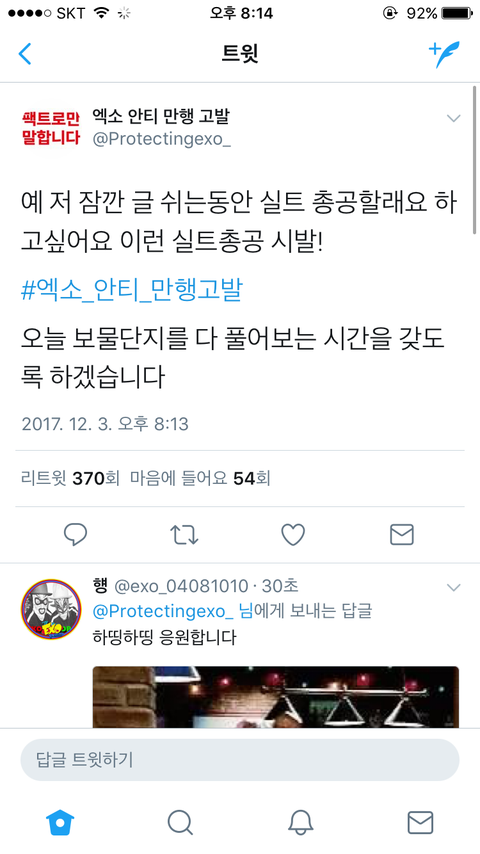The width and height of the screenshot is (480, 854).
Task: Tap reply speech bubble icon
Action: coord(75,535)
